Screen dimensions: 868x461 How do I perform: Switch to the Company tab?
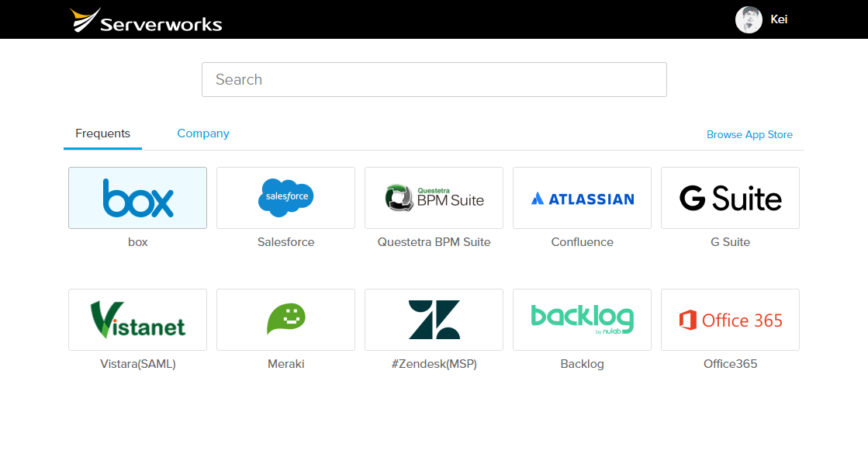tap(203, 133)
